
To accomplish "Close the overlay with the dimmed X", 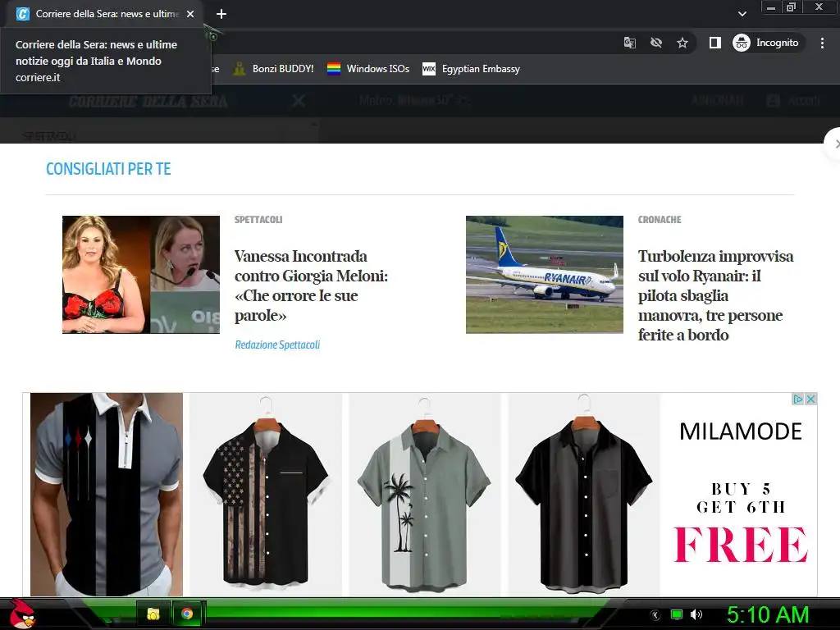I will click(299, 101).
